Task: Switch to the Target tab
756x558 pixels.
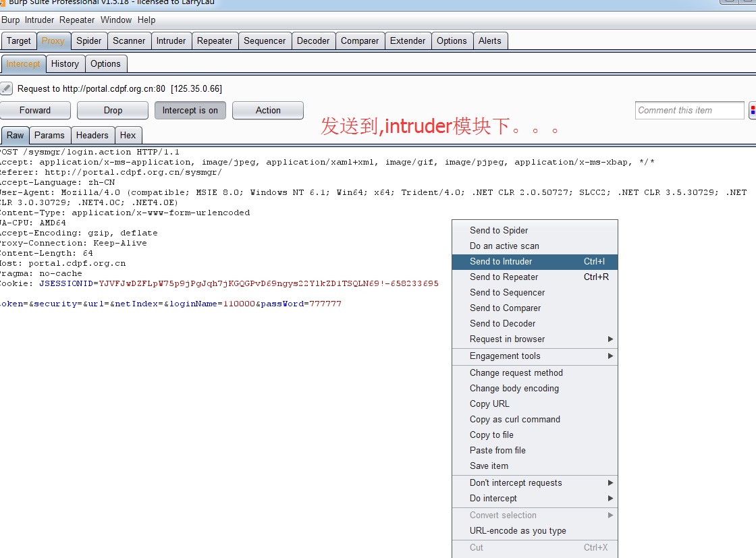Action: coord(19,41)
